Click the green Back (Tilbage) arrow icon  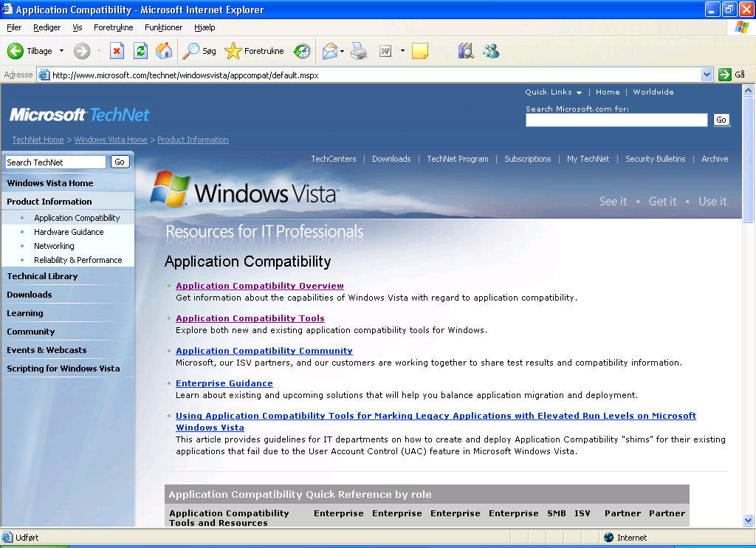16,51
